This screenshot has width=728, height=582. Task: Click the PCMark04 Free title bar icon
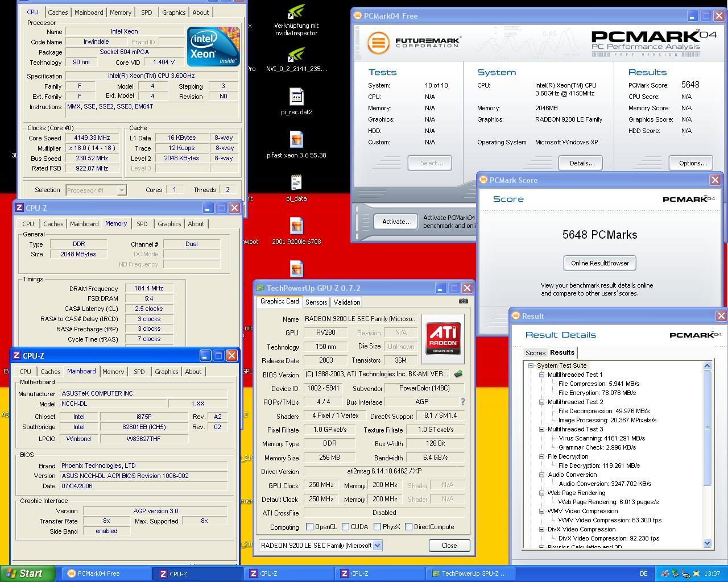(x=358, y=16)
